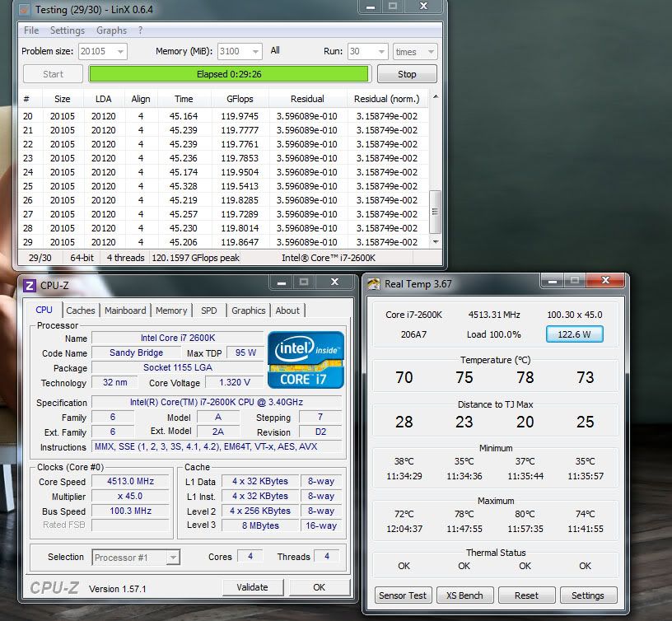Image resolution: width=672 pixels, height=621 pixels.
Task: Open the Settings menu in LinX
Action: pos(68,30)
